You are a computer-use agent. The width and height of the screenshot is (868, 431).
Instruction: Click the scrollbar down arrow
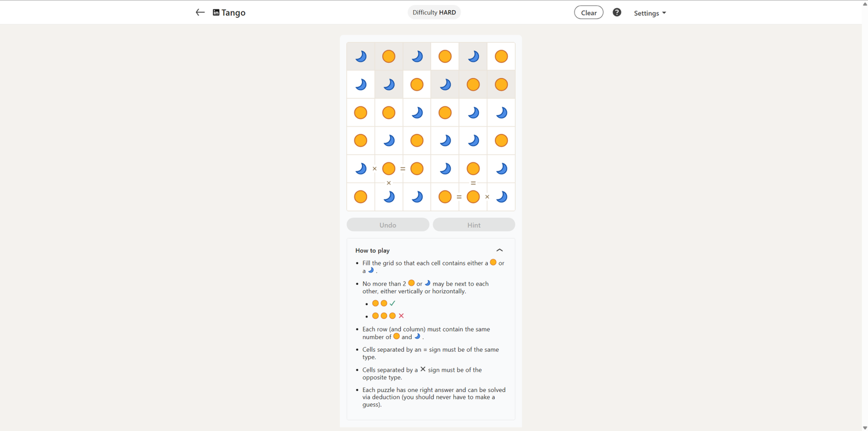tap(865, 428)
